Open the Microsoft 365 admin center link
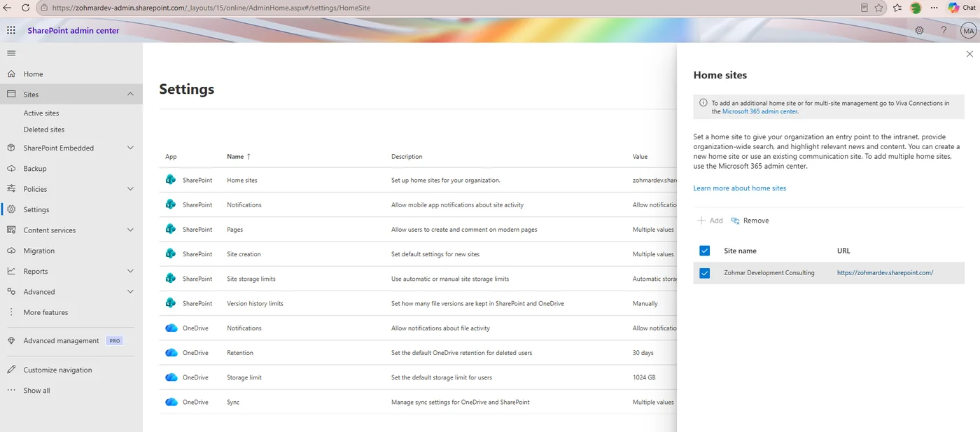Image resolution: width=980 pixels, height=432 pixels. 759,111
